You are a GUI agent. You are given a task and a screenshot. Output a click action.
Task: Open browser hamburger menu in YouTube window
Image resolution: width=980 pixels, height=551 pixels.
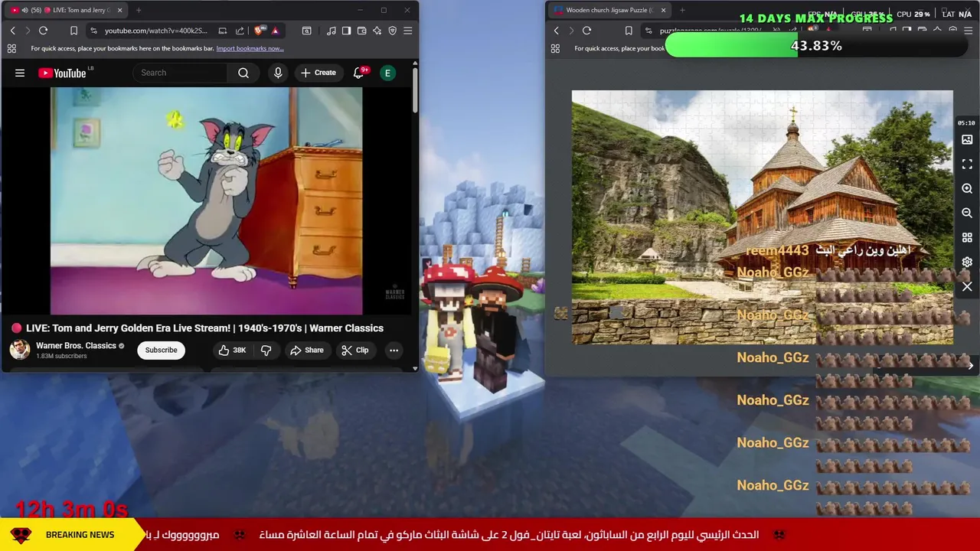pyautogui.click(x=407, y=31)
